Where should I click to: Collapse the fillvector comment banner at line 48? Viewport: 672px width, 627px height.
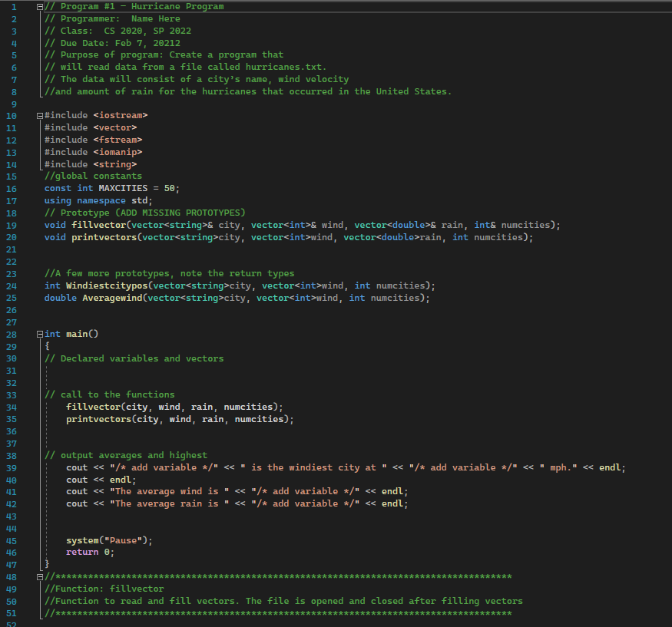click(x=39, y=576)
